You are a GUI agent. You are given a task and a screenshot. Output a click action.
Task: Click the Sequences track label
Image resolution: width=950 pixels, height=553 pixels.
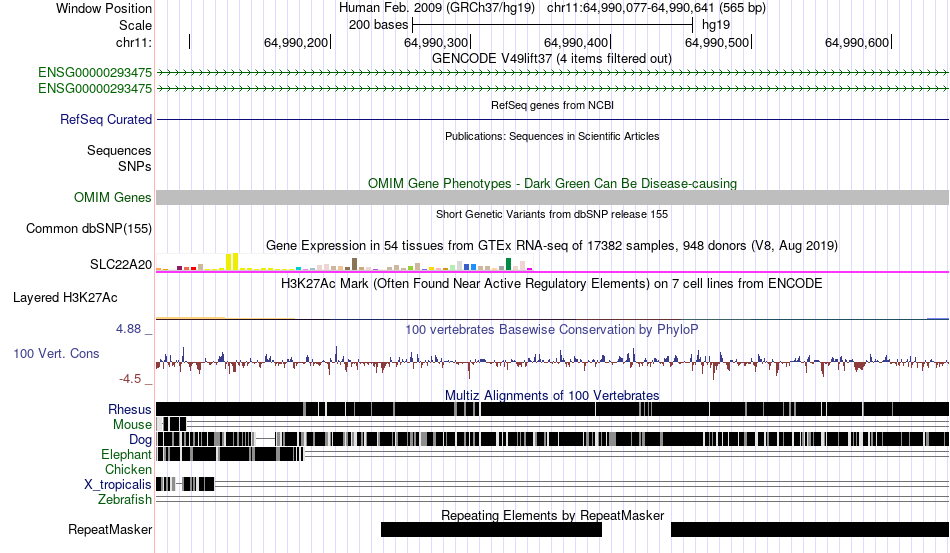(119, 150)
